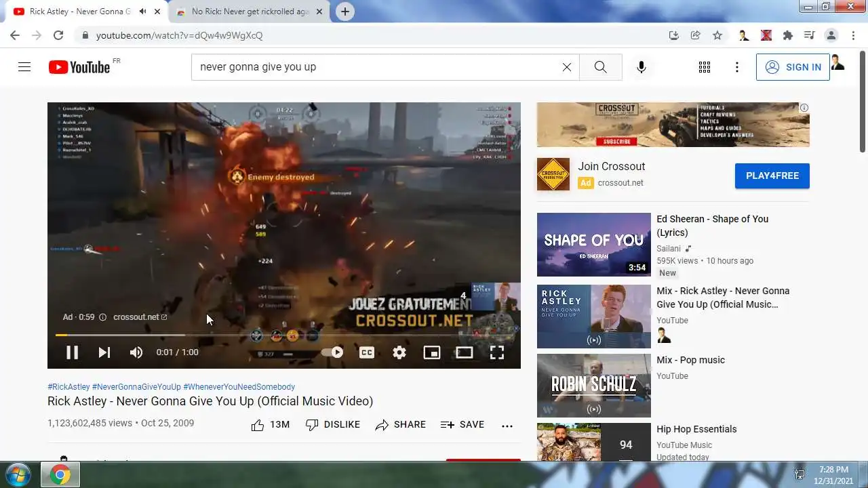Open the Chrome extensions puzzle icon
This screenshot has width=868, height=488.
(787, 35)
